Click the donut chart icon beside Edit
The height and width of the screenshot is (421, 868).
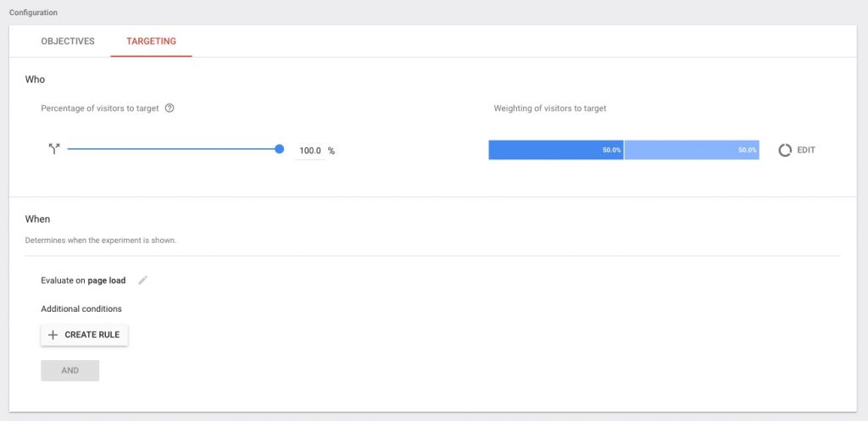coord(785,150)
